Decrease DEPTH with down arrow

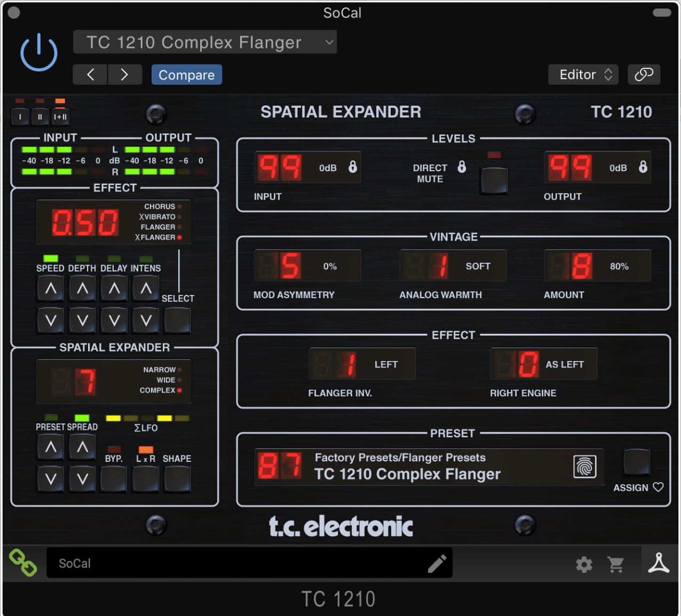pos(82,320)
